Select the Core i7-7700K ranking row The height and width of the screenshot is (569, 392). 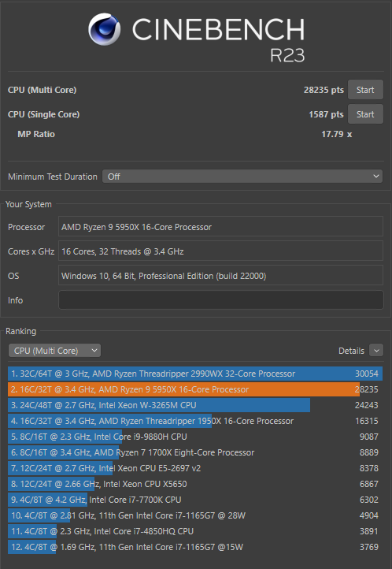195,500
